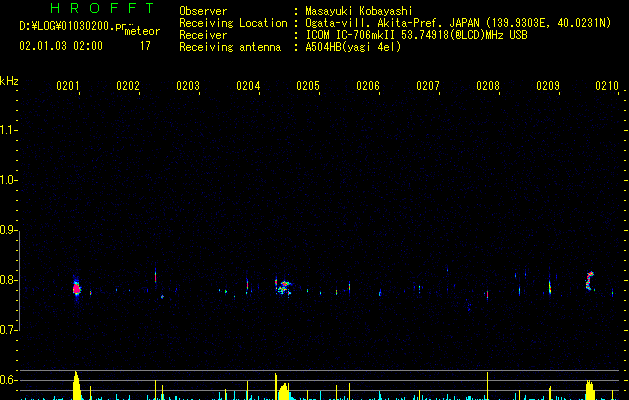Click the Observer name Masayuki Kobayashi
The height and width of the screenshot is (400, 629).
click(359, 11)
